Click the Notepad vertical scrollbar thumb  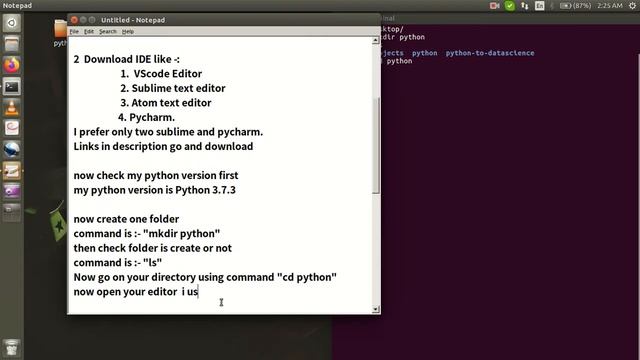pos(376,146)
